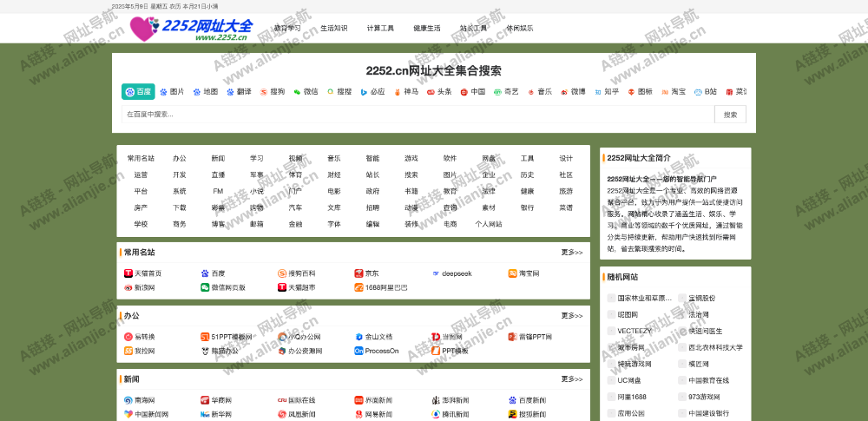Click the red icon beside 华商网
The width and height of the screenshot is (868, 421).
[x=205, y=400]
